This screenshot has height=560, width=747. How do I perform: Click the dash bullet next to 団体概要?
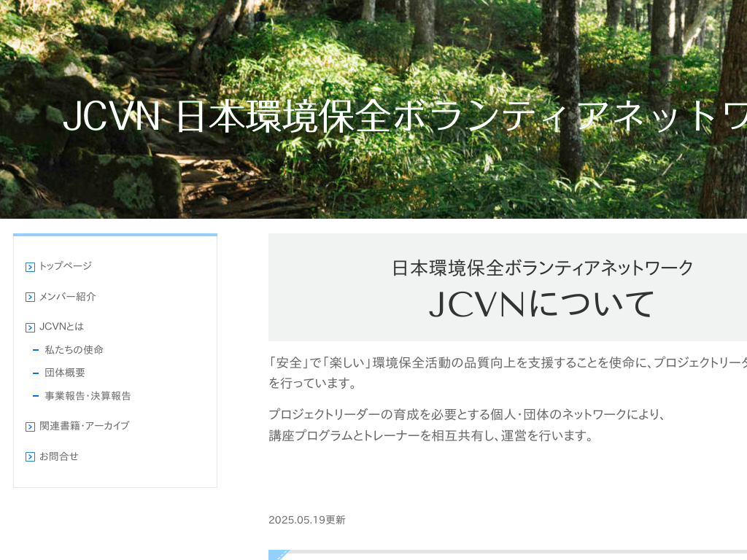pos(36,373)
